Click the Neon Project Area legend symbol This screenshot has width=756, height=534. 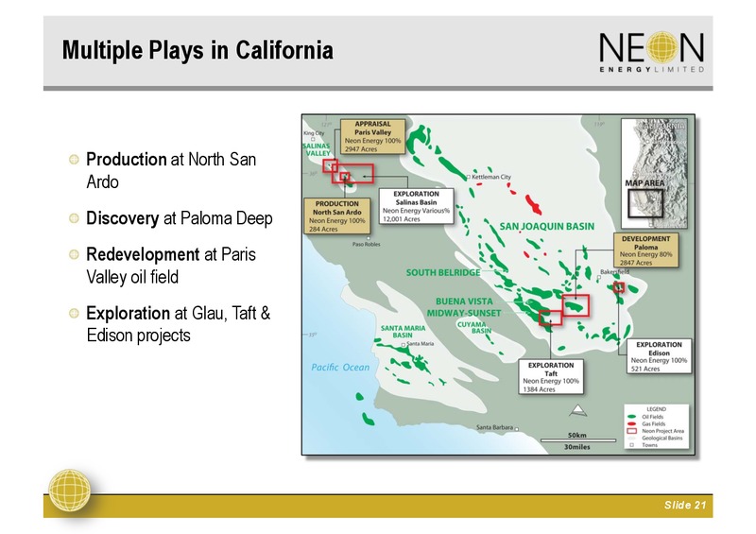pos(631,431)
